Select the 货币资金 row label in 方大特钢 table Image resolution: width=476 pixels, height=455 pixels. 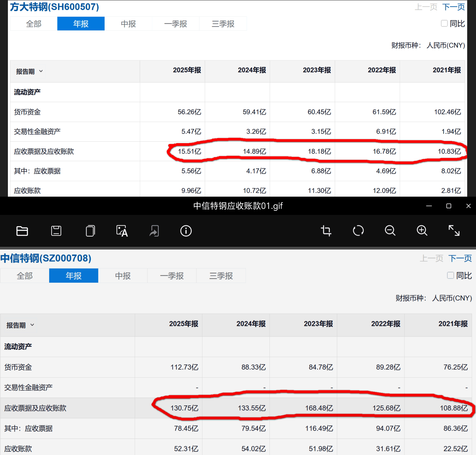click(27, 112)
